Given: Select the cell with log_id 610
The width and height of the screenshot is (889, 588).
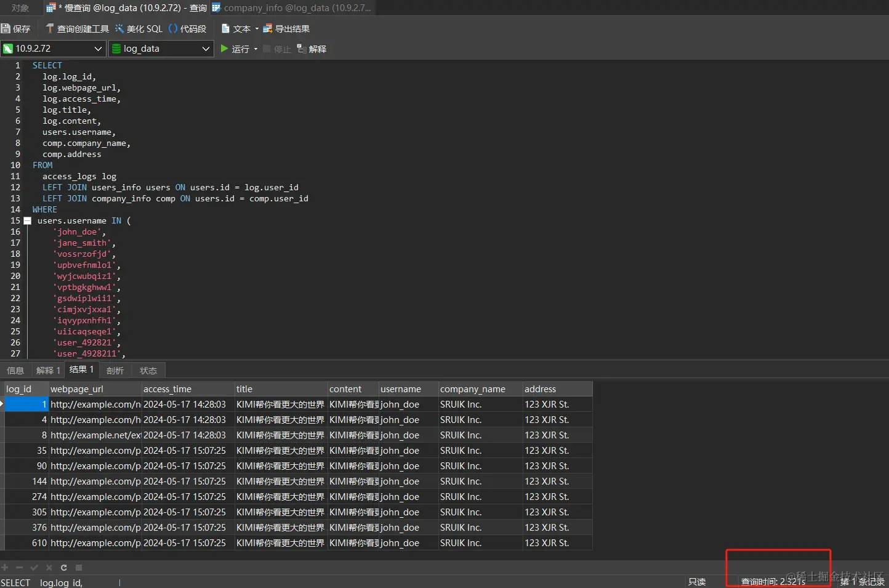Looking at the screenshot, I should tap(26, 543).
